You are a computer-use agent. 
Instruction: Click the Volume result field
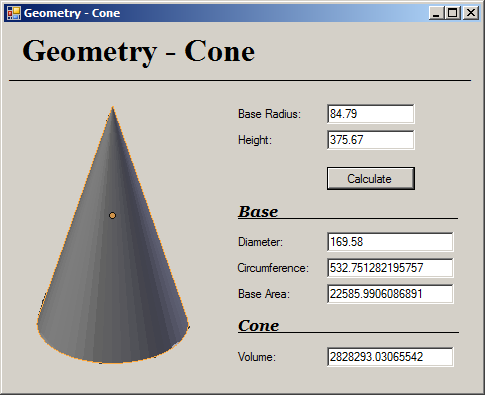[390, 357]
